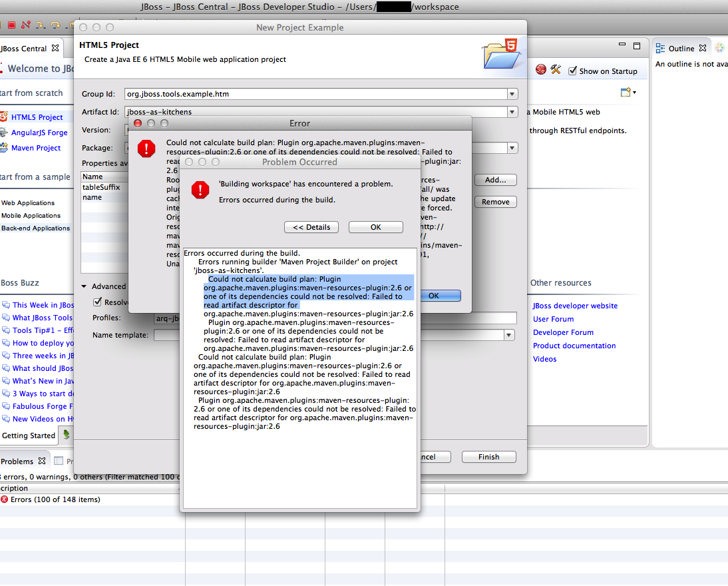Open the User Forum link
The height and width of the screenshot is (586, 728).
click(553, 319)
